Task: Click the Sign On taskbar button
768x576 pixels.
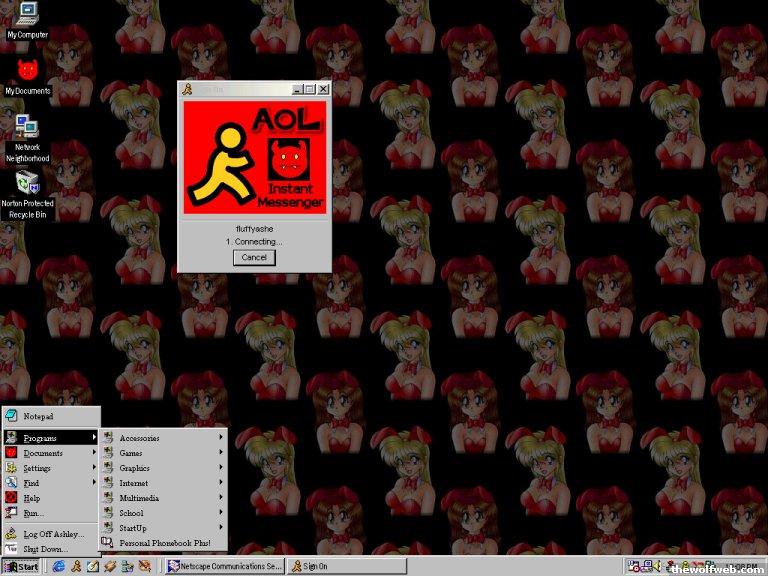Action: click(x=345, y=566)
